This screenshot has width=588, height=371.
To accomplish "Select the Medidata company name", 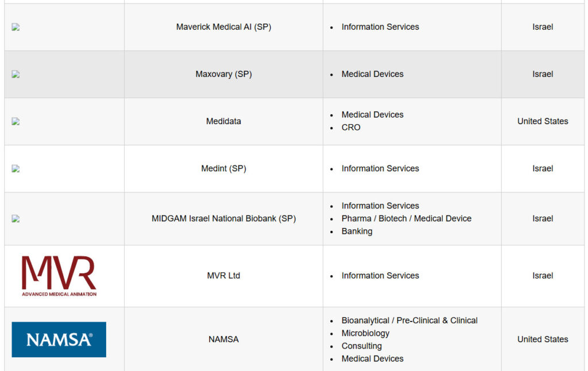I will [x=223, y=121].
